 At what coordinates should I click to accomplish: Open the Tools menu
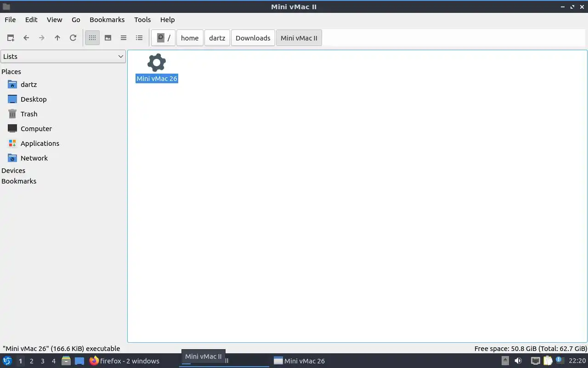[x=142, y=20]
